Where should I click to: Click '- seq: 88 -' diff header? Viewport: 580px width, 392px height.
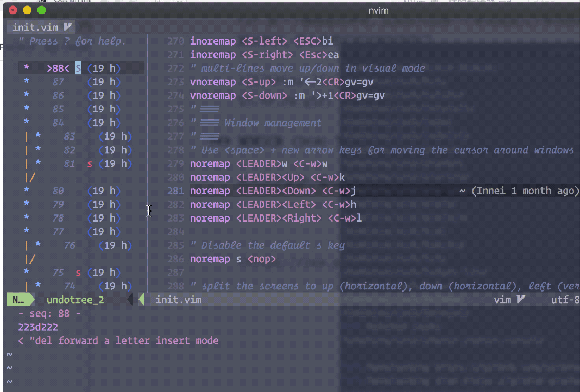(49, 314)
